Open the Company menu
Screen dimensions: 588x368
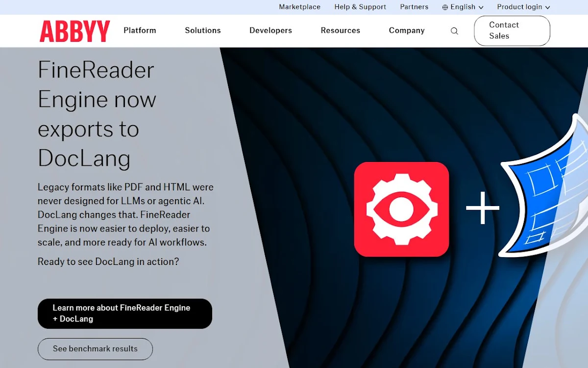(407, 30)
